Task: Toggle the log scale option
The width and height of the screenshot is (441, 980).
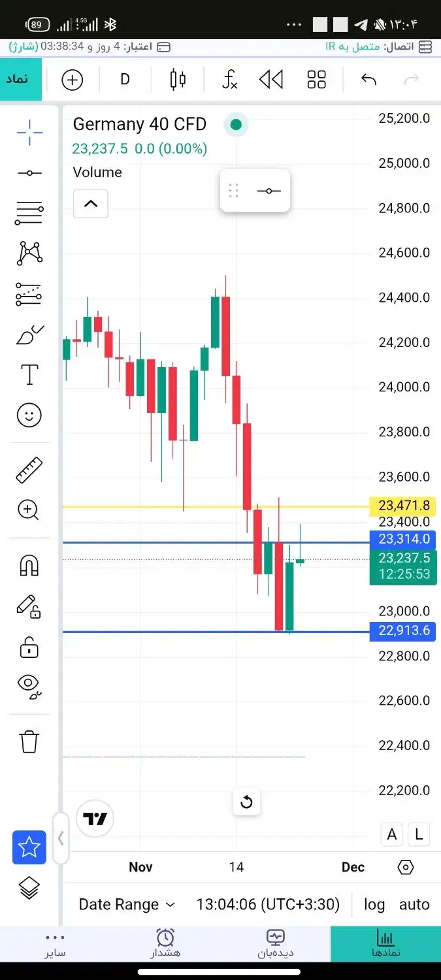Action: point(374,904)
